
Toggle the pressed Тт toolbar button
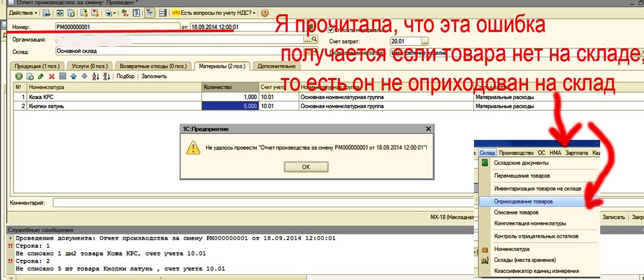pyautogui.click(x=149, y=13)
